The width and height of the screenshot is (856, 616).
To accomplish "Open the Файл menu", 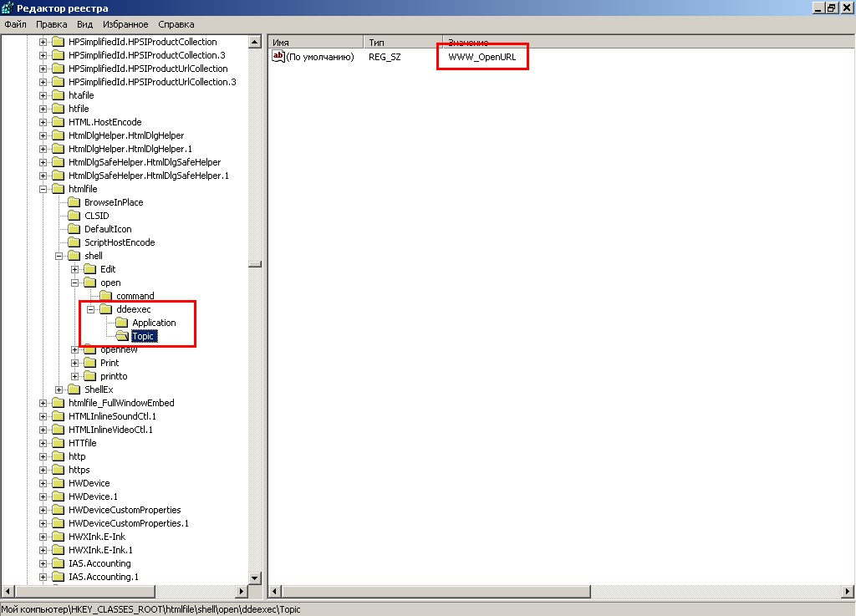I will tap(15, 24).
